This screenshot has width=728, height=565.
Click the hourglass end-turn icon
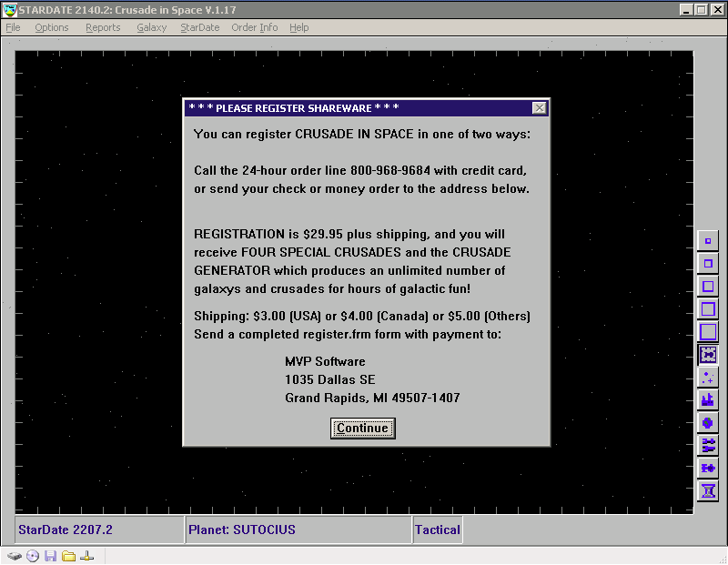(708, 490)
